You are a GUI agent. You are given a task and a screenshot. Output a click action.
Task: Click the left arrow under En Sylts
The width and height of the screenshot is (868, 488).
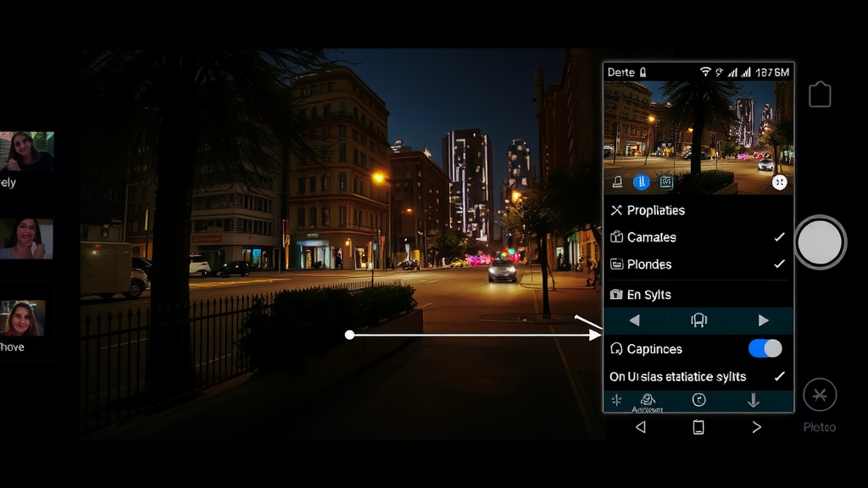pyautogui.click(x=634, y=320)
